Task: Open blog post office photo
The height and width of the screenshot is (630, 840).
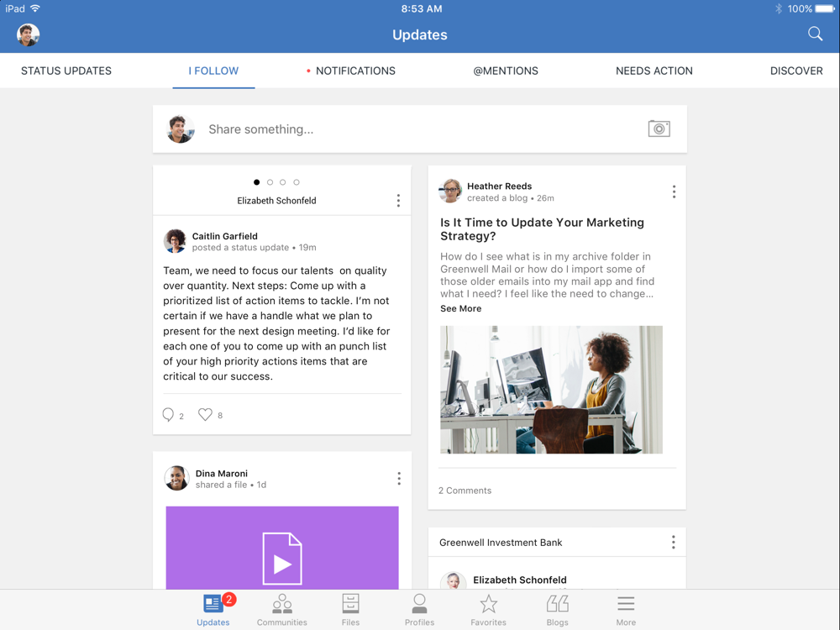Action: coord(551,390)
